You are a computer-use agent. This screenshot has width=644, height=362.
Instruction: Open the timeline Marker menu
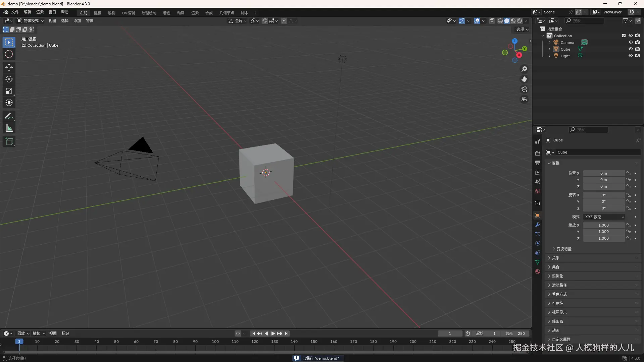tap(65, 334)
